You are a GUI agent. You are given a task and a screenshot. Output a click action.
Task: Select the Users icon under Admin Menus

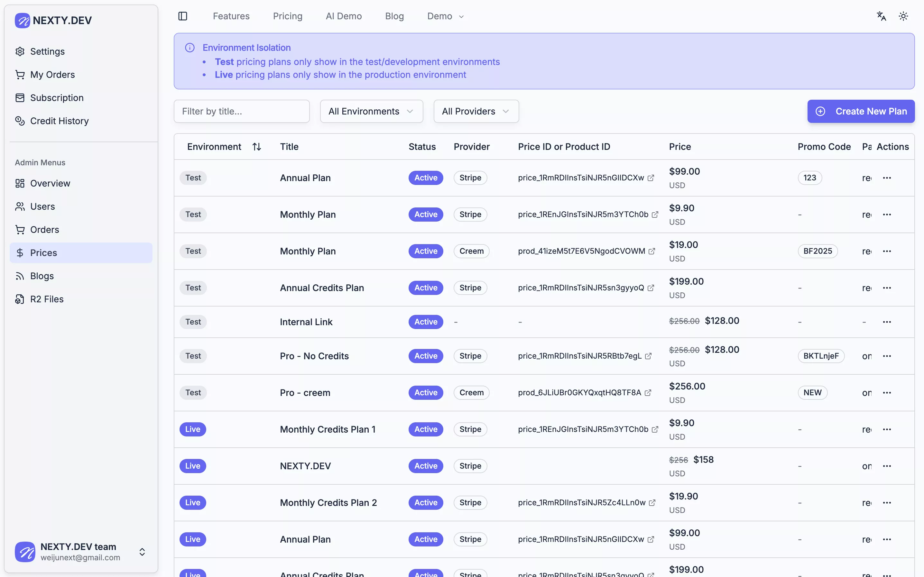[20, 206]
